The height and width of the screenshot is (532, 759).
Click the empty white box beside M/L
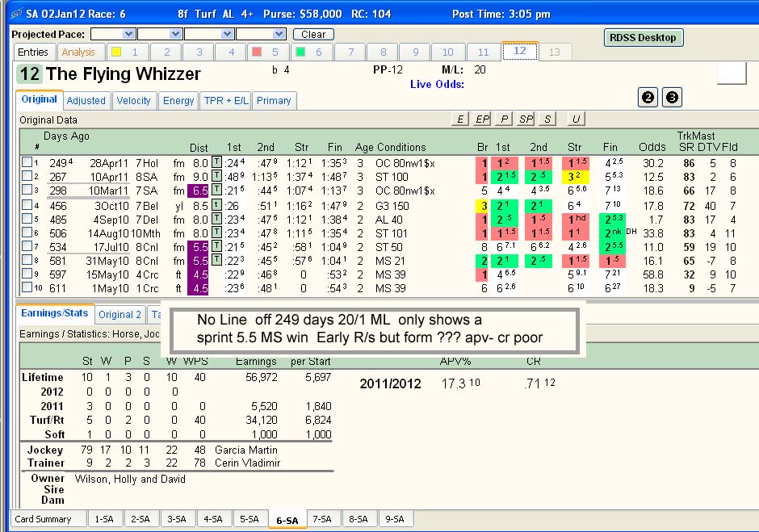point(732,73)
